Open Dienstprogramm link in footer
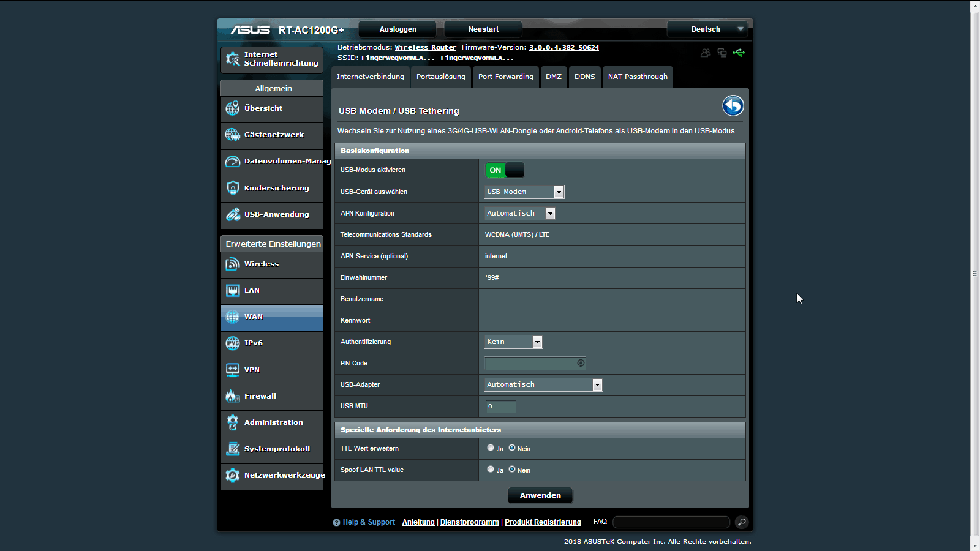Image resolution: width=980 pixels, height=551 pixels. coord(470,522)
